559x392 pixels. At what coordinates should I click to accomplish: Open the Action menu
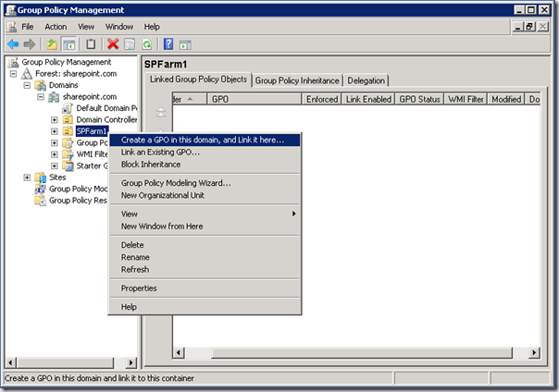[56, 27]
